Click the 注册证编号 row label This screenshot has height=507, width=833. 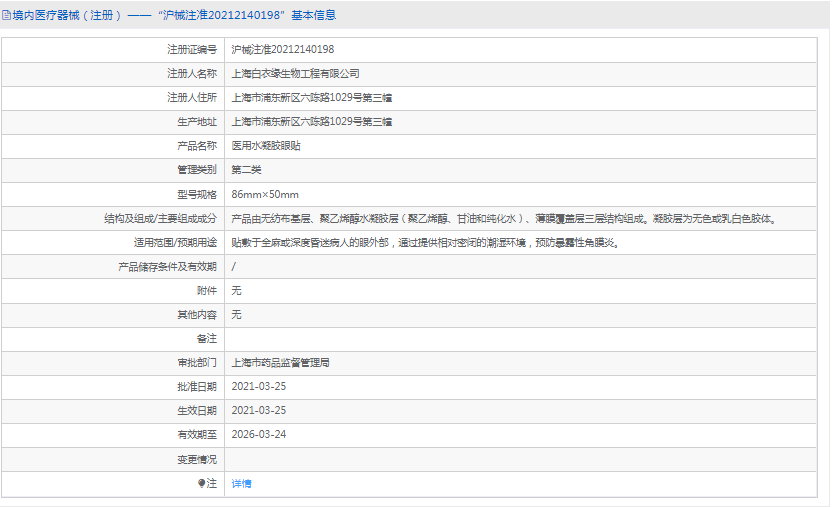(191, 49)
